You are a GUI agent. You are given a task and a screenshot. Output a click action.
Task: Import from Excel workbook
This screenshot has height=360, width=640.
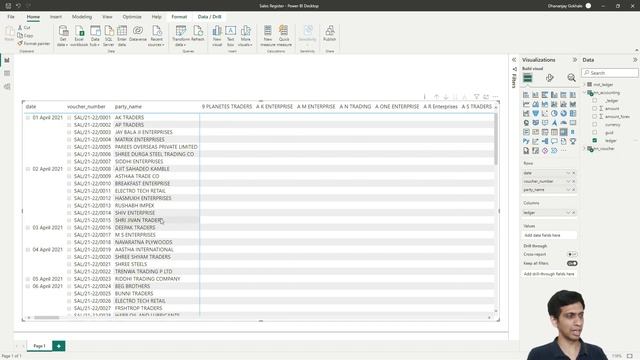[x=79, y=36]
